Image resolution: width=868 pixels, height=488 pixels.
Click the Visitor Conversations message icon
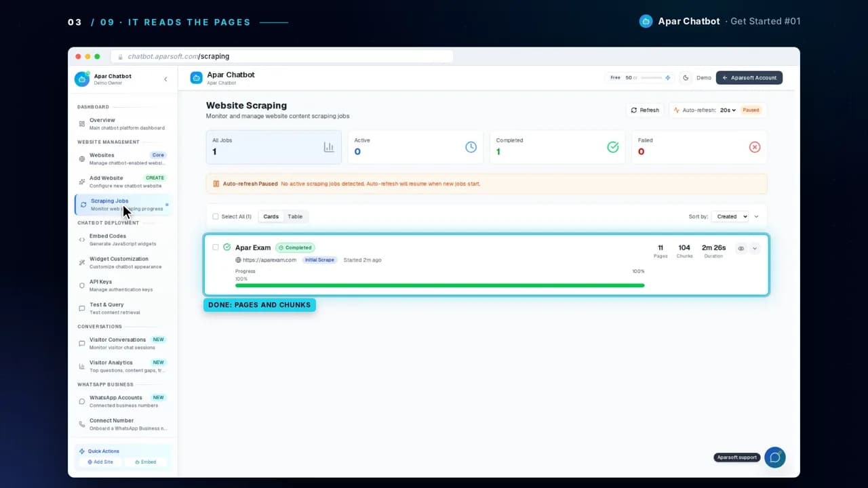82,344
